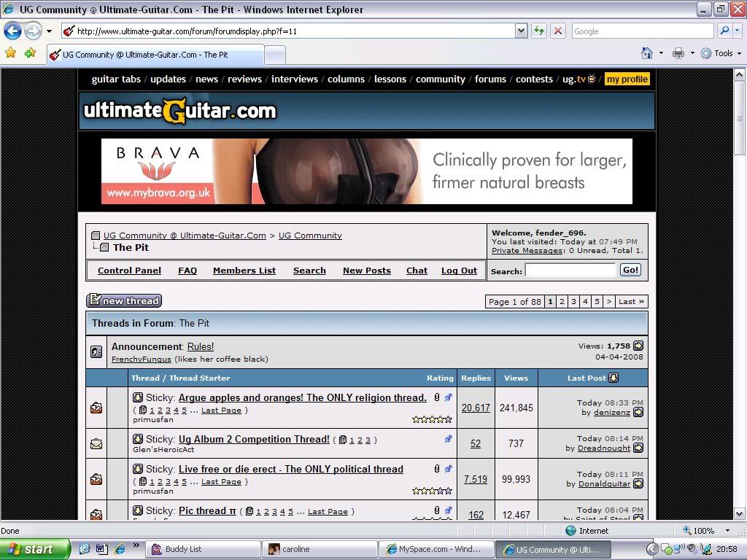
Task: Open the lessons nav link
Action: click(x=390, y=79)
